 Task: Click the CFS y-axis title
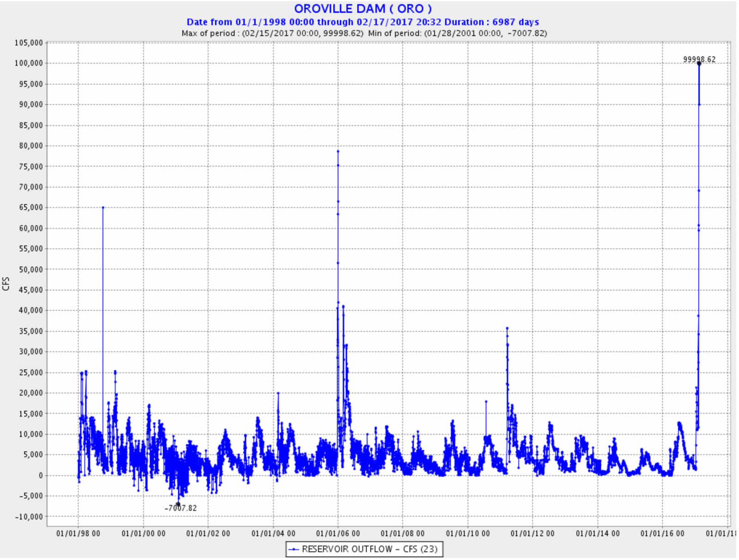(6, 283)
